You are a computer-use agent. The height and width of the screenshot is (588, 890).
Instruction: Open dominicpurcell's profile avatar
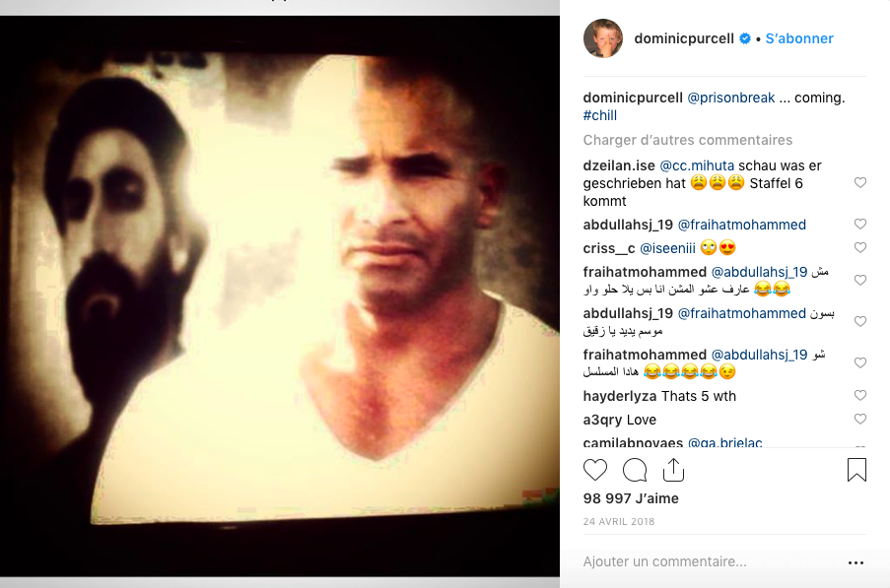click(603, 38)
